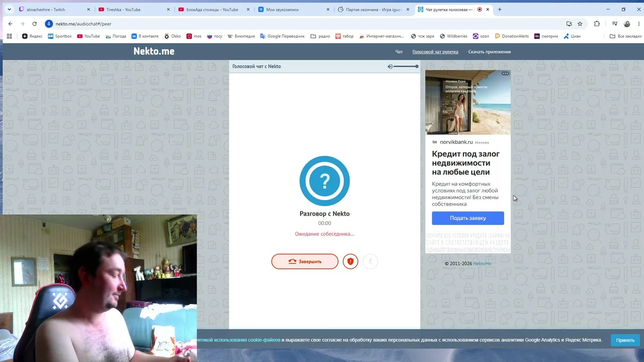
Task: Open the Novikbank beach ad image
Action: (468, 102)
